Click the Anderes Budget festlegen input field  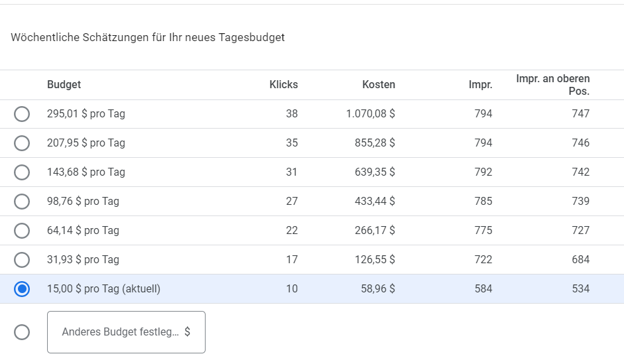(126, 332)
